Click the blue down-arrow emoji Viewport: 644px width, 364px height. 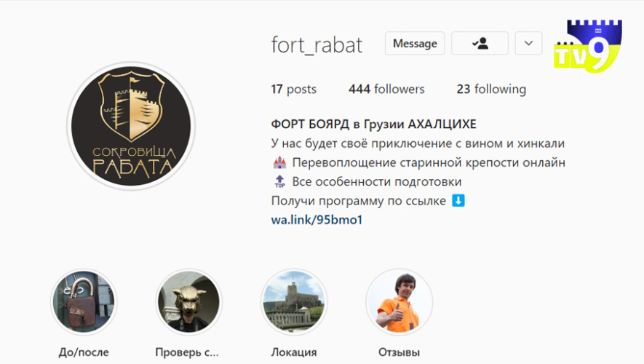[458, 200]
